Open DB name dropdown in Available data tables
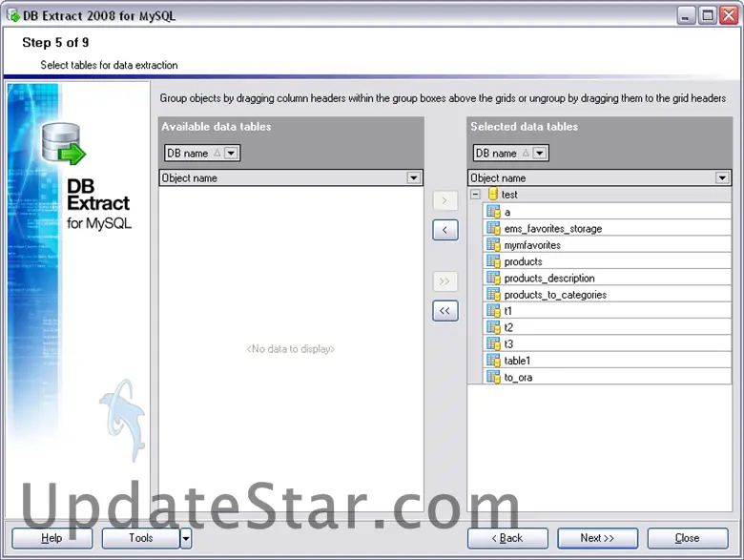This screenshot has width=744, height=560. coord(231,153)
